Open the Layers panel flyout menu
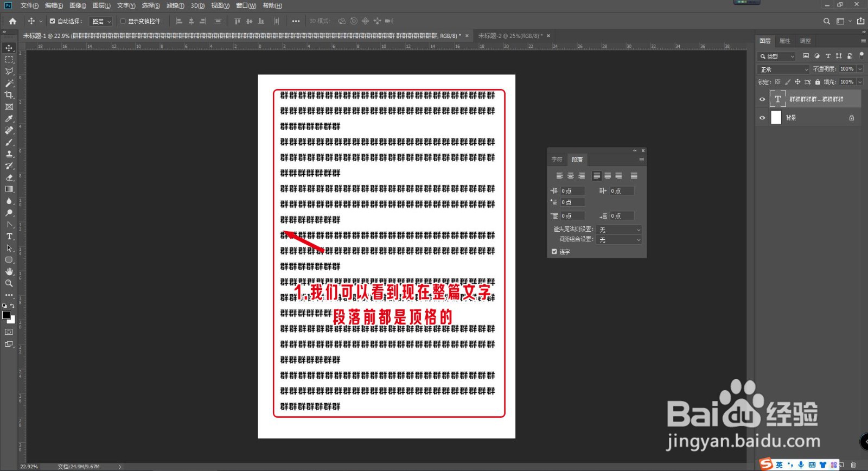This screenshot has width=868, height=471. click(x=863, y=41)
